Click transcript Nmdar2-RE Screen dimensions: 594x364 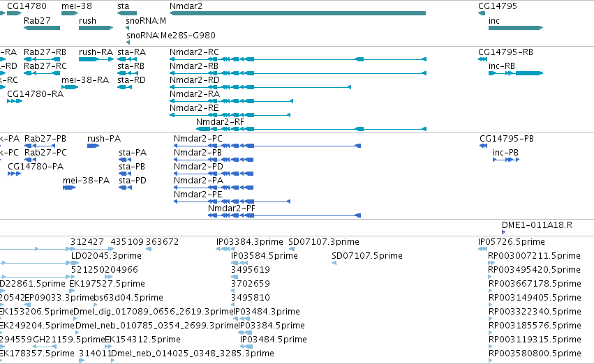coord(194,108)
